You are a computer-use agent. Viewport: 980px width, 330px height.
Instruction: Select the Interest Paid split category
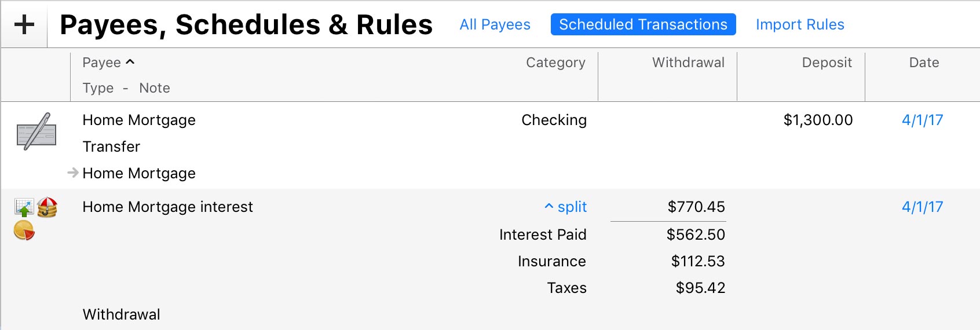[543, 234]
